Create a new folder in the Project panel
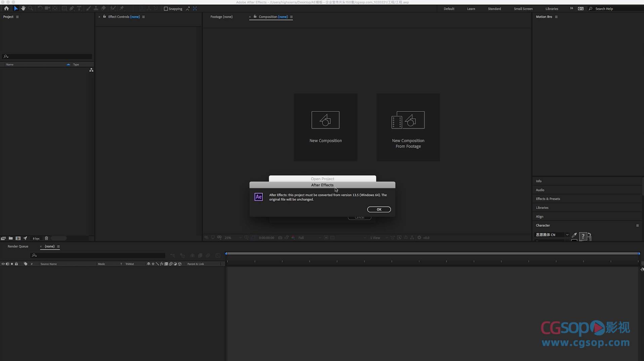This screenshot has width=644, height=361. point(11,238)
